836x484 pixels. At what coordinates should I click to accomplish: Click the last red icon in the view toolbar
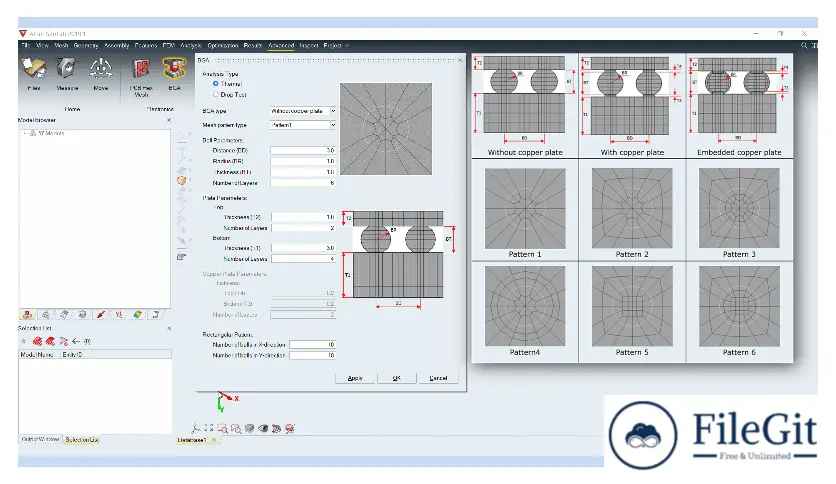[290, 428]
